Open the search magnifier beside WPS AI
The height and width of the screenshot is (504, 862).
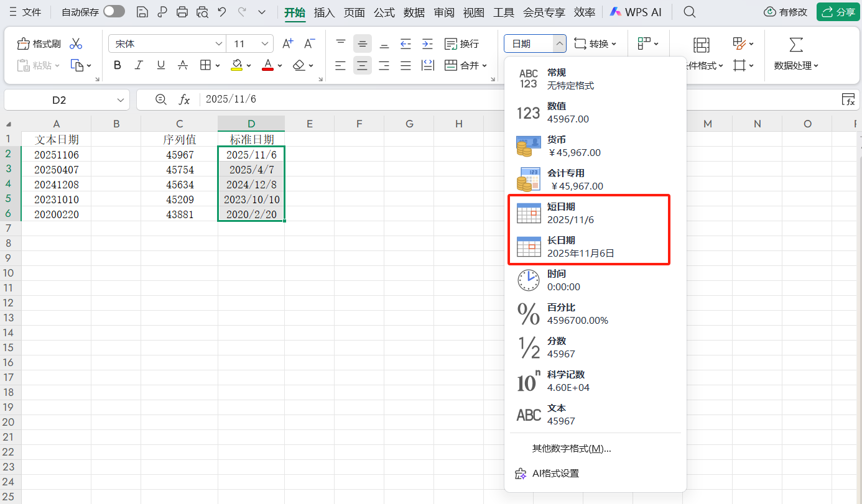click(689, 11)
